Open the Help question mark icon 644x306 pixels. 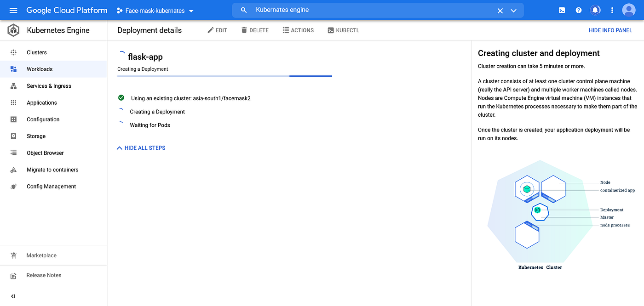[579, 10]
